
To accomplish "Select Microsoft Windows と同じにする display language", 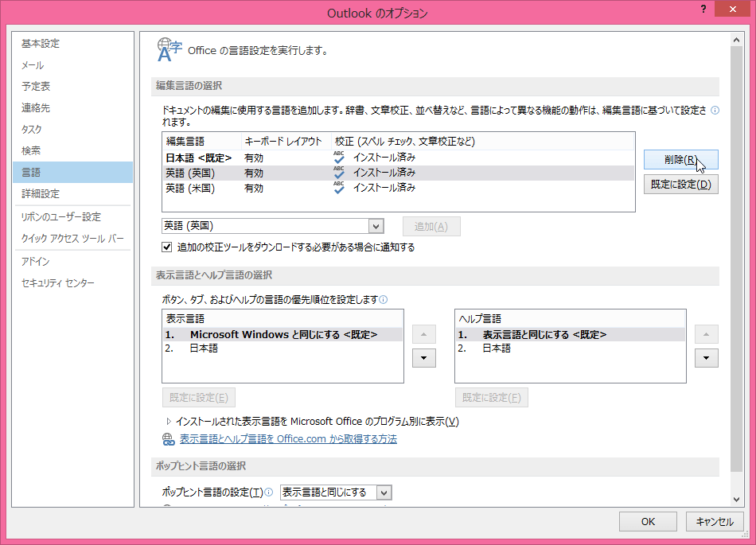I will pyautogui.click(x=283, y=334).
